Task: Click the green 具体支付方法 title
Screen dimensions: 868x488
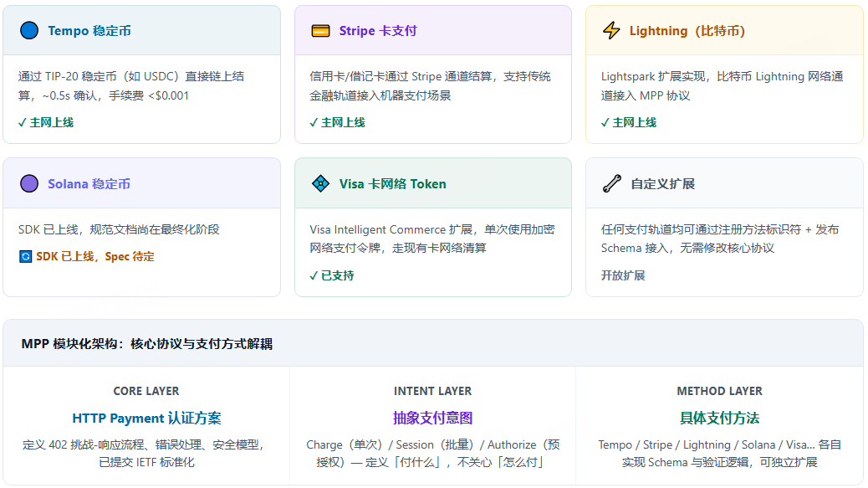Action: 719,418
